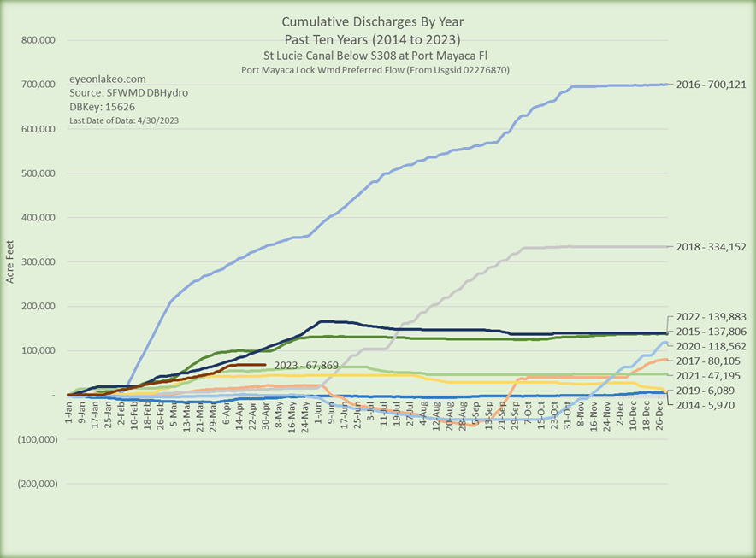
Task: Select the 'St Lucie Canal Below S308' subtitle
Action: click(x=378, y=56)
